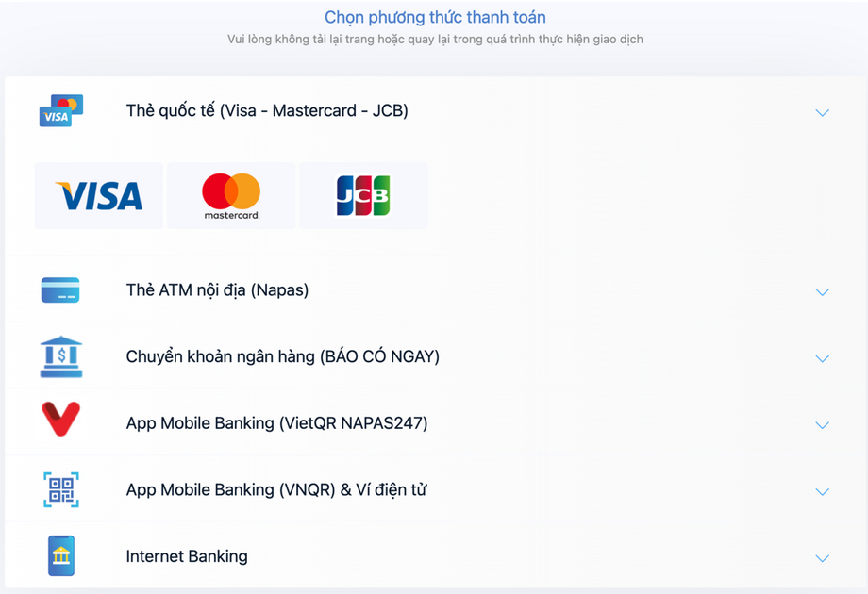Click the Visa card logo
Viewport: 868px width, 594px height.
click(x=99, y=196)
